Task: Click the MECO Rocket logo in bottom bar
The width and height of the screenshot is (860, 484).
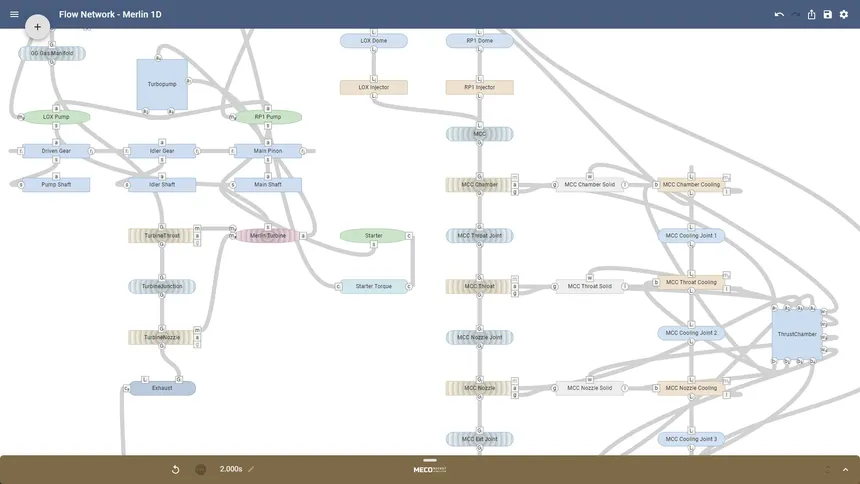Action: [x=430, y=470]
